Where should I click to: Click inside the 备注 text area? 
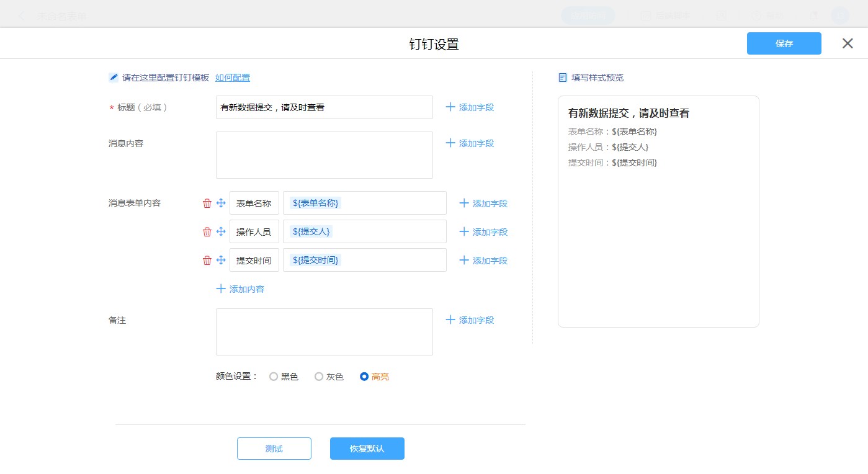[324, 332]
